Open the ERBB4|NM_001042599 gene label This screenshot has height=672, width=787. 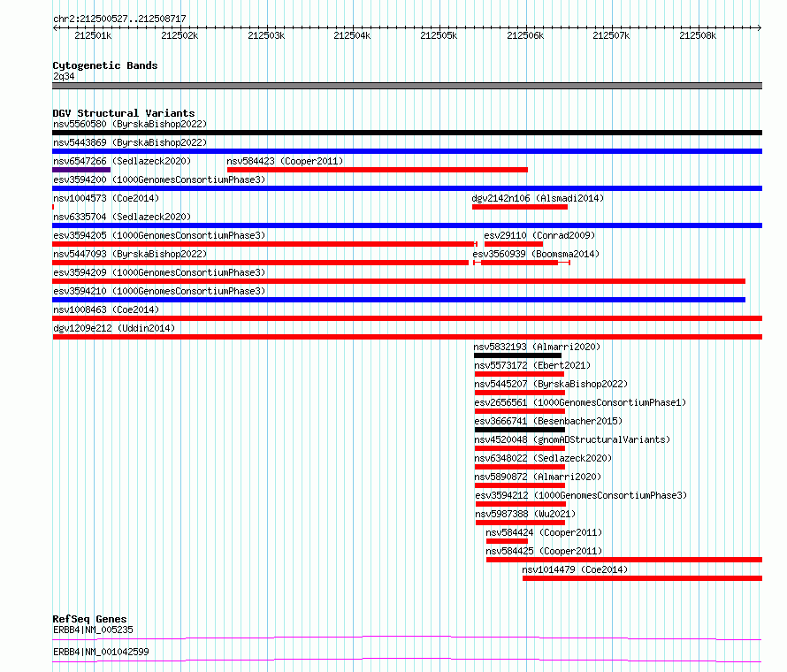(101, 652)
